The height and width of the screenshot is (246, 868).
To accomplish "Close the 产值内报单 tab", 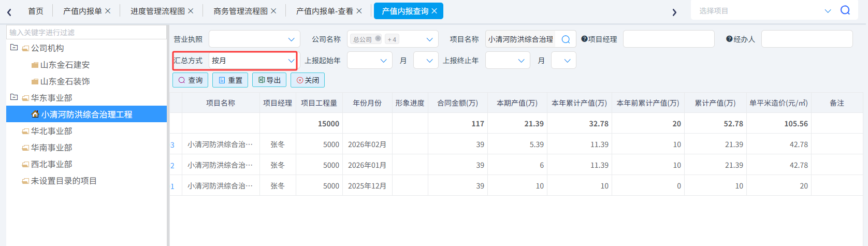I will (108, 11).
